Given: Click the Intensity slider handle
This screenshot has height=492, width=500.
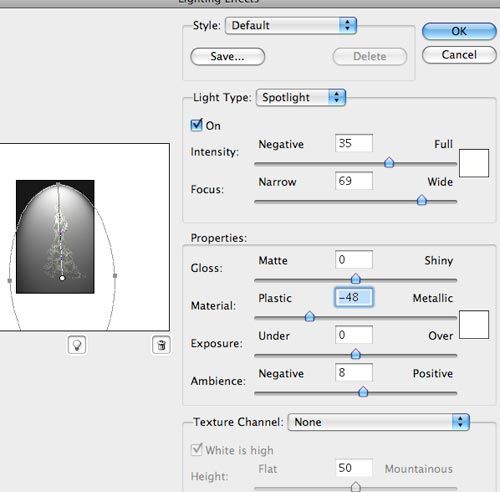Looking at the screenshot, I should click(389, 163).
